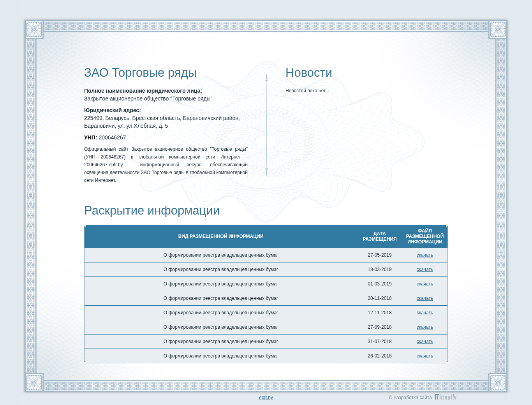The height and width of the screenshot is (405, 532).
Task: Click the Юридический адрес label
Action: pos(113,110)
